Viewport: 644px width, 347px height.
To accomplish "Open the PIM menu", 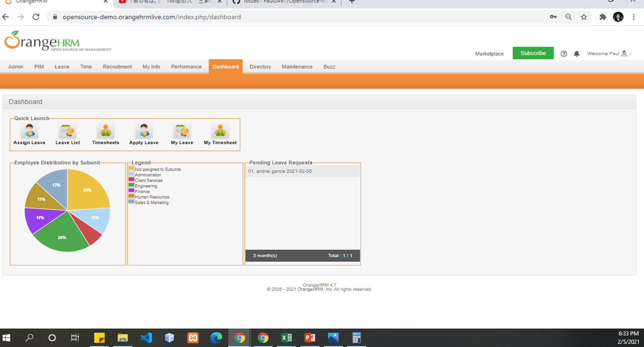I will 39,67.
